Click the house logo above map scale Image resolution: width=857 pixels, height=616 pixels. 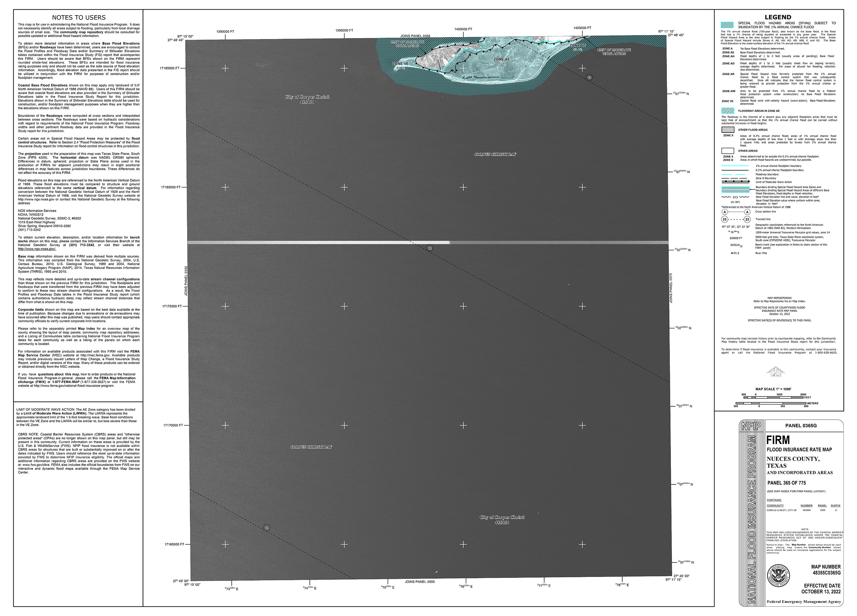click(x=775, y=372)
